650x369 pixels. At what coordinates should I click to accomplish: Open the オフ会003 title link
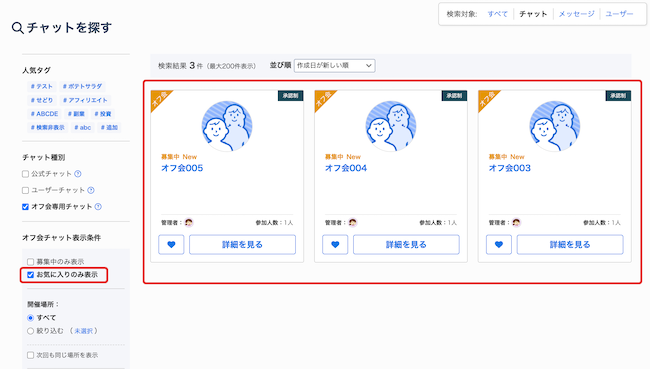509,168
